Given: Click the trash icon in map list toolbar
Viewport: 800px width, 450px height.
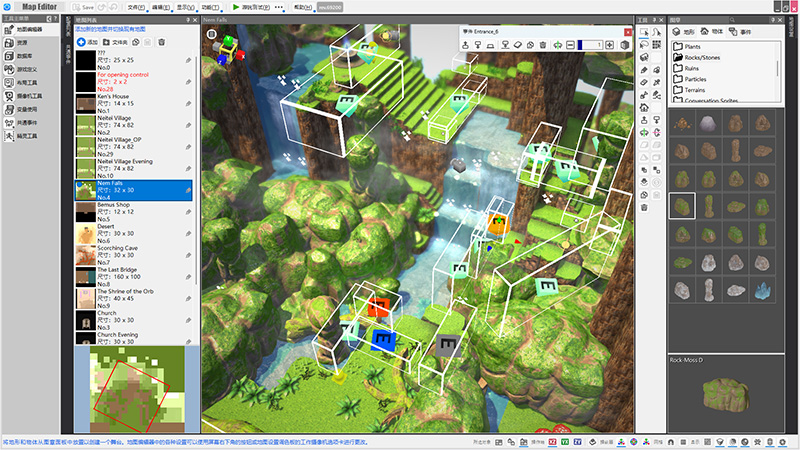Looking at the screenshot, I should 160,42.
